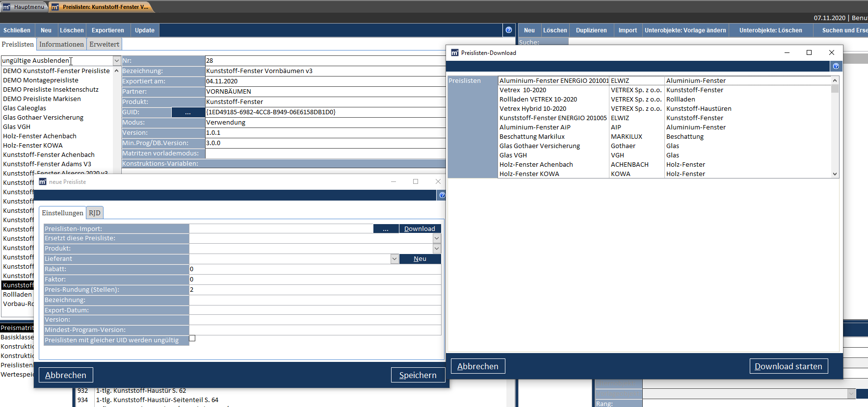The width and height of the screenshot is (868, 407).
Task: Click the Rabatt input field
Action: pyautogui.click(x=315, y=269)
